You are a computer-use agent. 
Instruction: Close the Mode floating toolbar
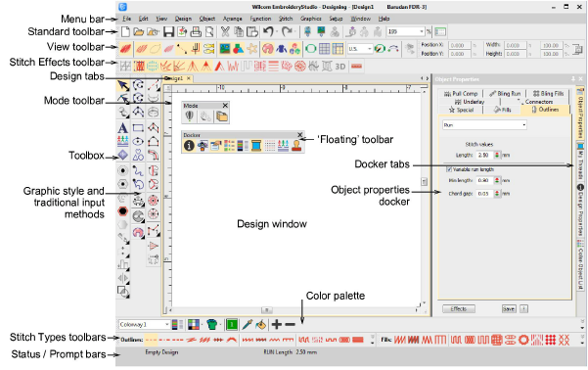pyautogui.click(x=225, y=106)
